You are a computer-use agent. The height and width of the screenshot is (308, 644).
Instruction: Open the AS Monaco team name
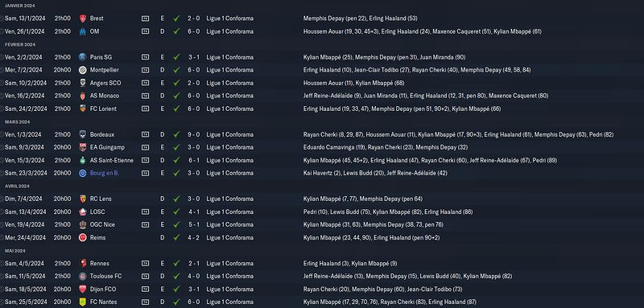coord(105,96)
